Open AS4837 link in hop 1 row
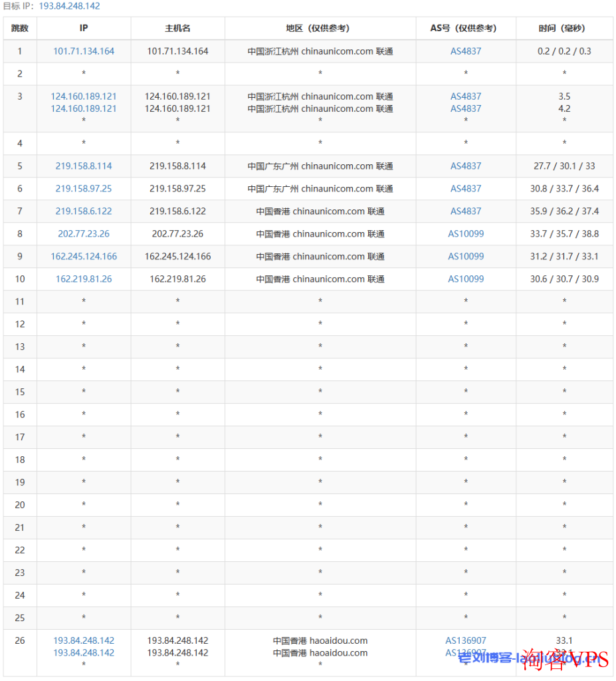 pos(466,51)
